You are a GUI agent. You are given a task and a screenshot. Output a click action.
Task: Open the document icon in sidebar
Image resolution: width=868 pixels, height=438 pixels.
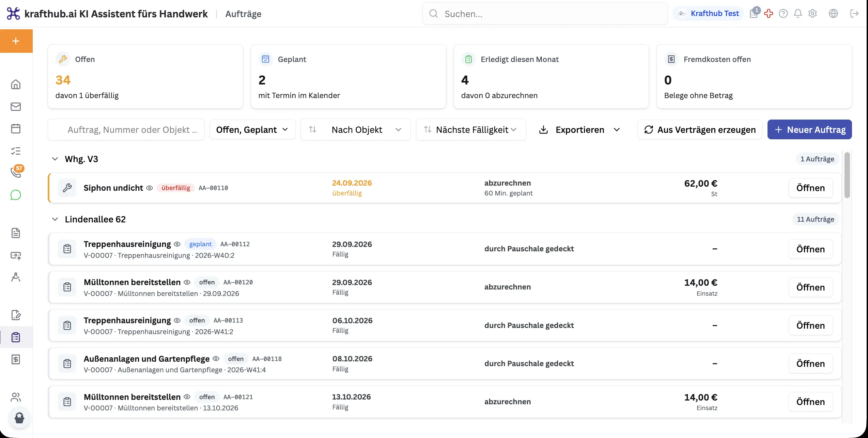(16, 233)
